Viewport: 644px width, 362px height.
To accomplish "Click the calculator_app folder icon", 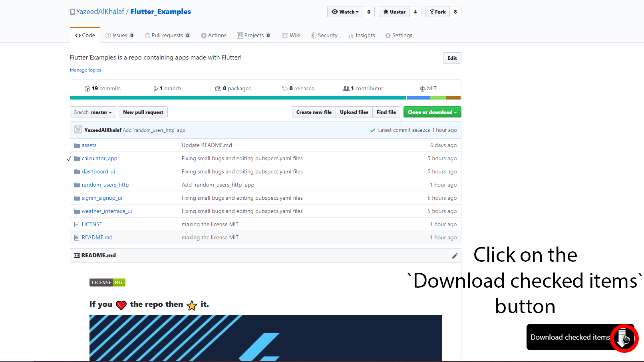I will click(77, 159).
